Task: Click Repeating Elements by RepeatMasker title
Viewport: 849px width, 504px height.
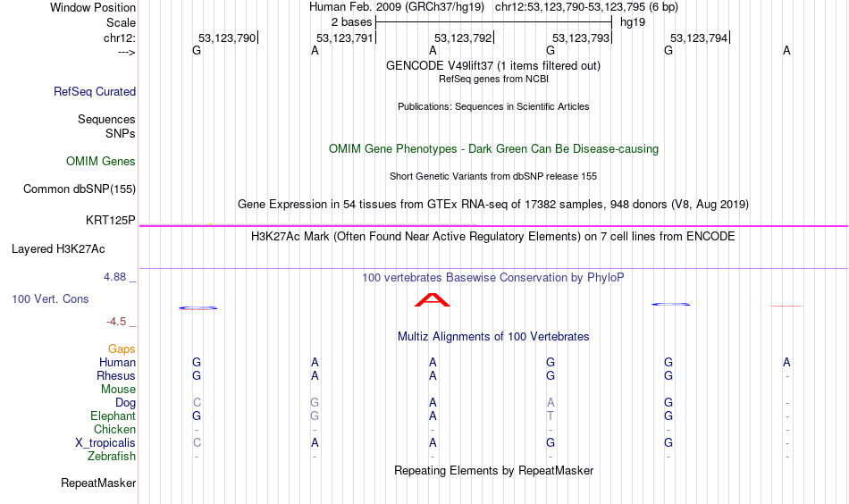Action: click(x=493, y=470)
